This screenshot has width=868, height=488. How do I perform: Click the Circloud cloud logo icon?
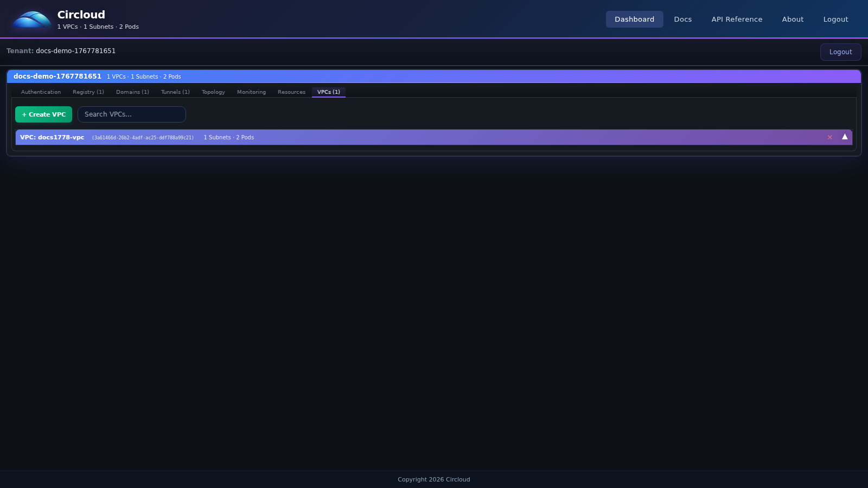point(31,20)
